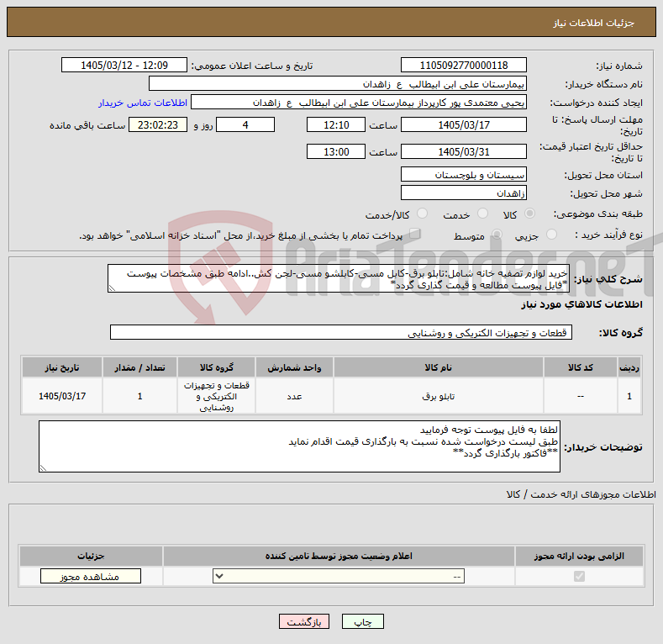Screen dimensions: 663x644
Task: Click the عدد unit cell
Action: pos(294,396)
